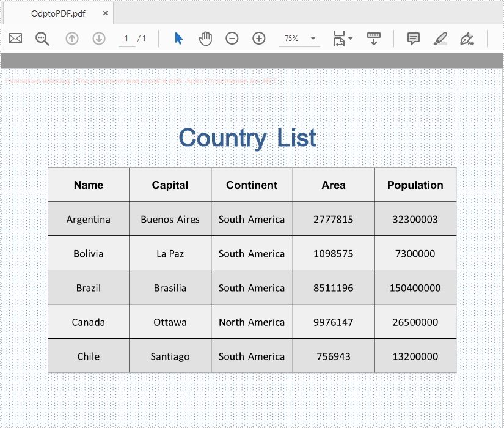Select the arrow selection tool
Viewport: 504px width, 428px height.
tap(179, 39)
